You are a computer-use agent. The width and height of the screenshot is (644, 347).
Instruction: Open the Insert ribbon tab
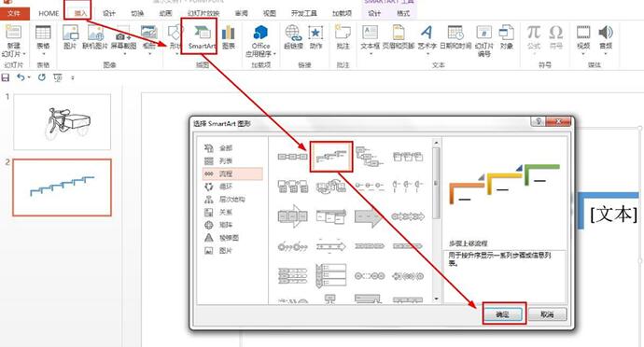pyautogui.click(x=80, y=13)
